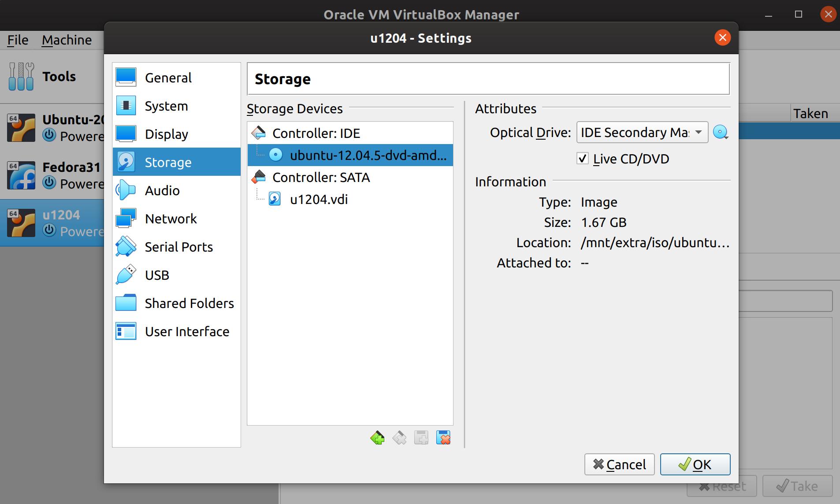Open the General settings category

176,78
